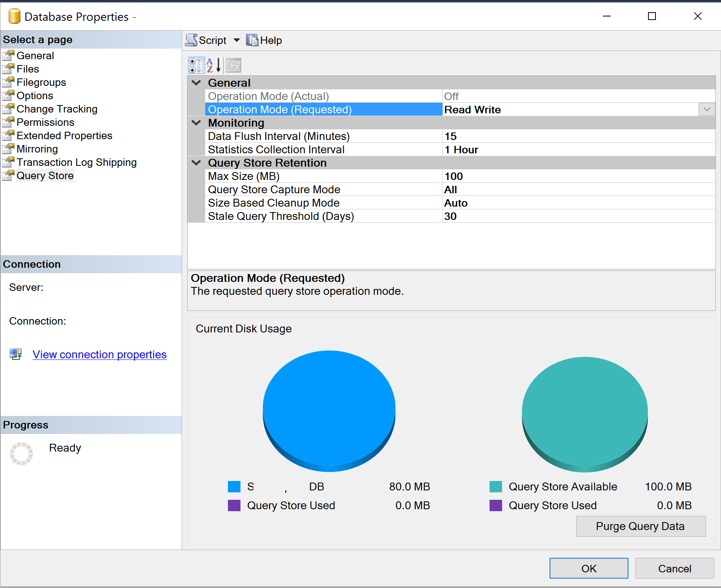Confirm settings with the OK button

[589, 568]
